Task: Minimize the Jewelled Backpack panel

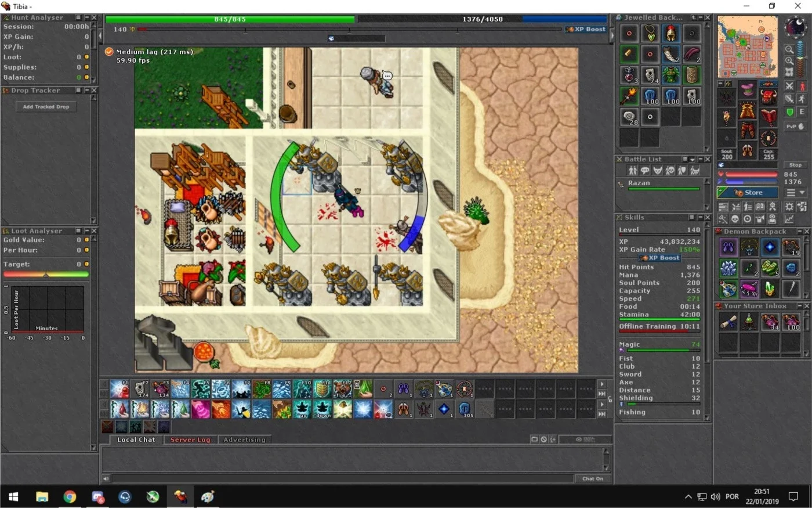Action: point(701,17)
